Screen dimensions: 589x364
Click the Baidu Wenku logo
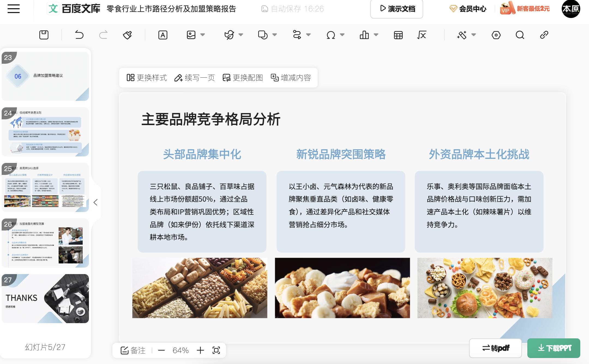74,9
